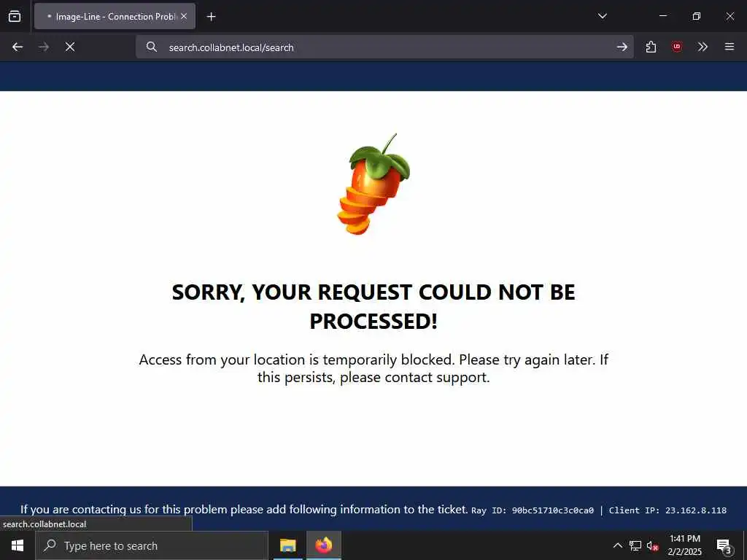
Task: Expand the list all tabs chevron
Action: point(602,16)
